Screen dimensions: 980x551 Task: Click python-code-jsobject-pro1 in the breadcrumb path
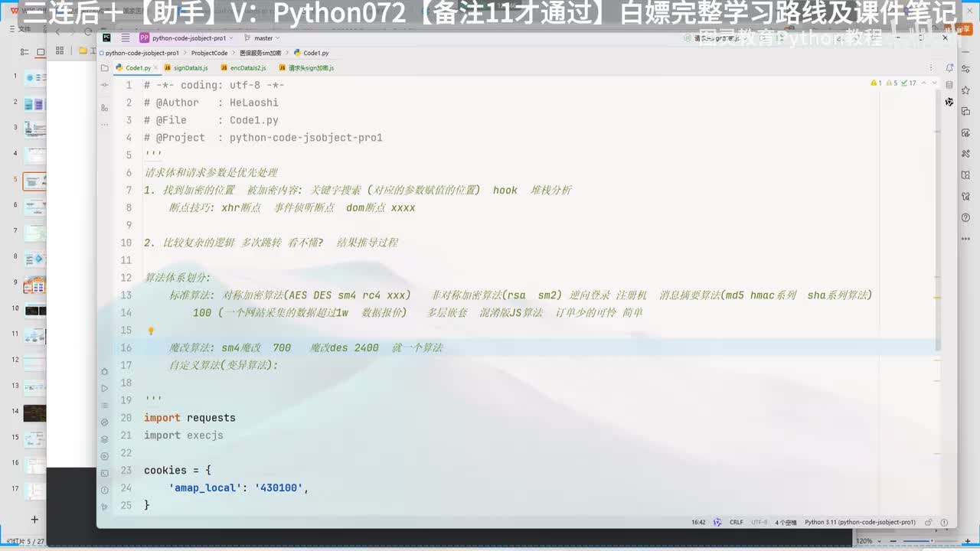pyautogui.click(x=142, y=53)
